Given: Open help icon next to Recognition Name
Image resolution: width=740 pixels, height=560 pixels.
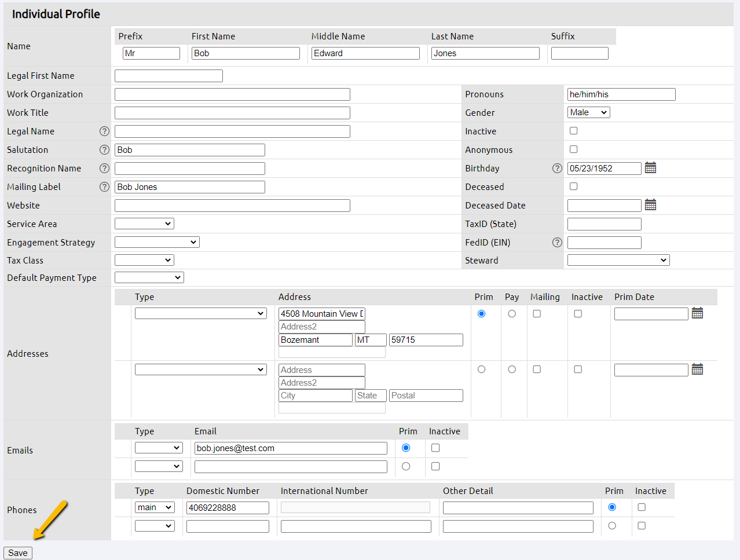Looking at the screenshot, I should click(x=104, y=169).
